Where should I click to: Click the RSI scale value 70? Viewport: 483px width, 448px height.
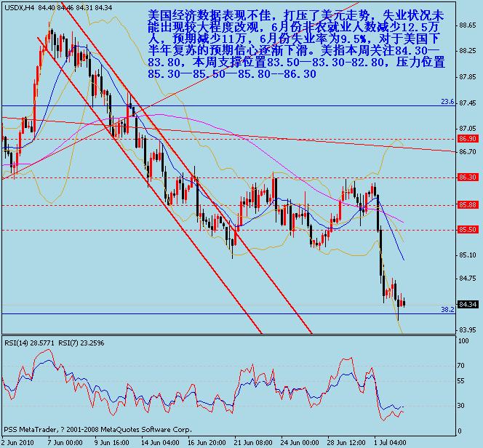(461, 366)
